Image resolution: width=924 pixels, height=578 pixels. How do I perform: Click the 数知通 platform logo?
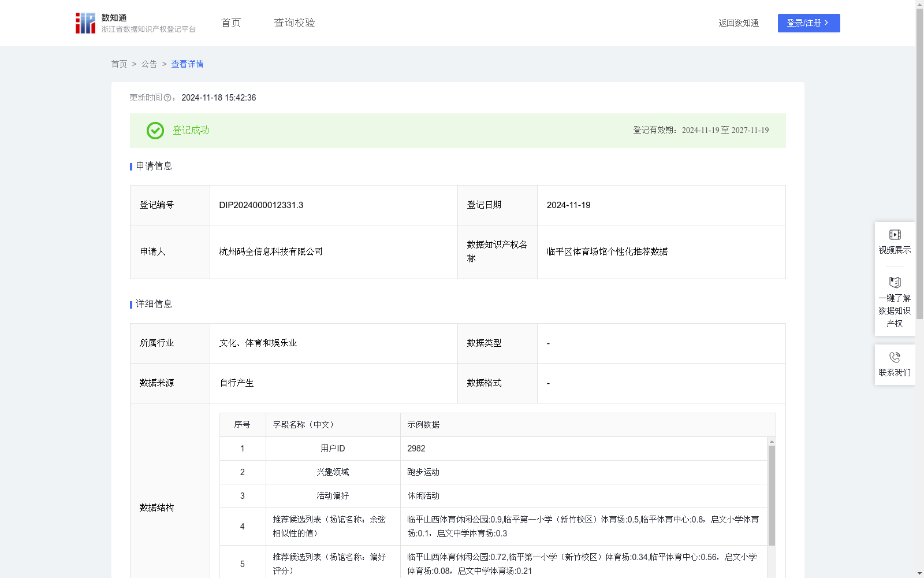pyautogui.click(x=135, y=23)
